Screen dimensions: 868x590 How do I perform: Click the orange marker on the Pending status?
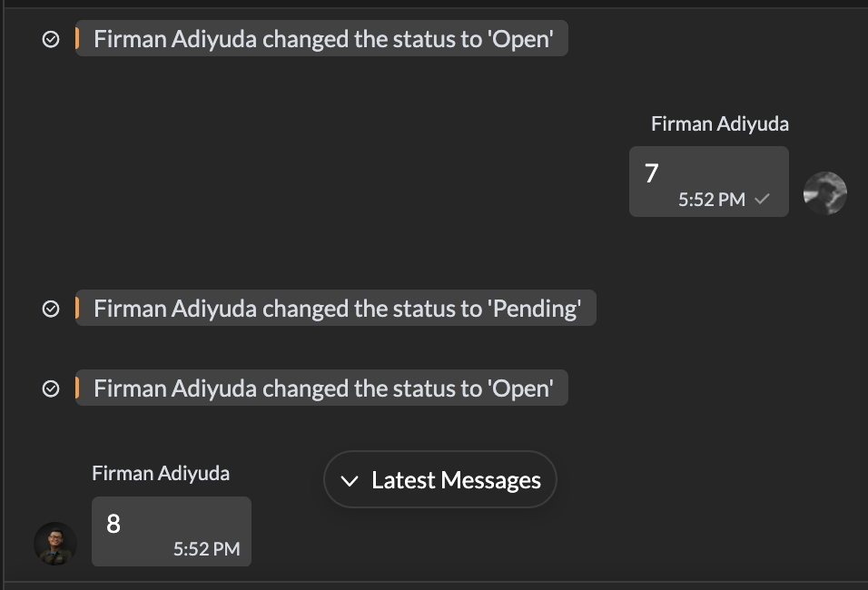tap(78, 309)
